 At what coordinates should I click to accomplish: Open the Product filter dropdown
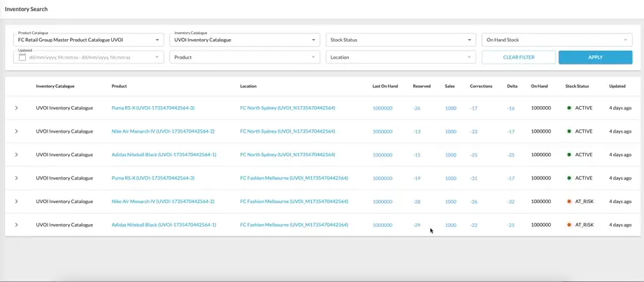tap(245, 57)
